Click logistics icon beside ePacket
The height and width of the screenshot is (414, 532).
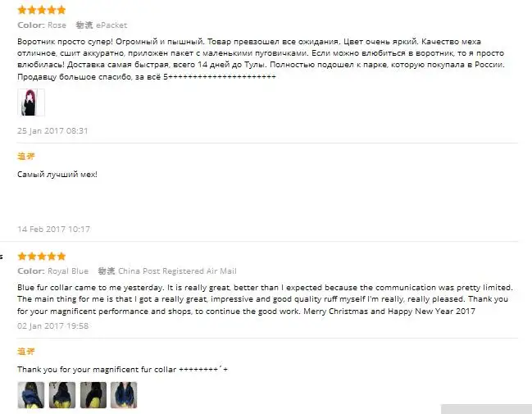pos(84,25)
